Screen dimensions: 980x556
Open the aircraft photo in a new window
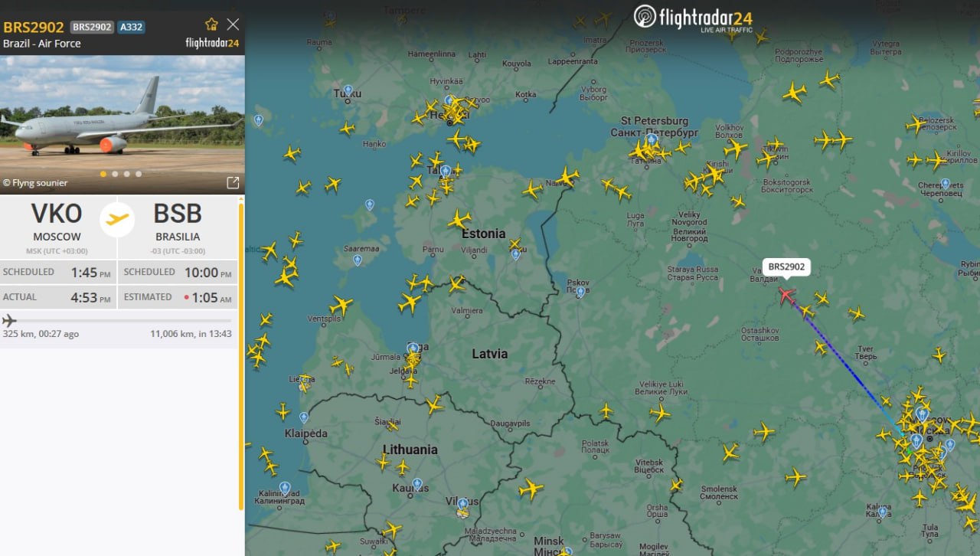tap(233, 182)
